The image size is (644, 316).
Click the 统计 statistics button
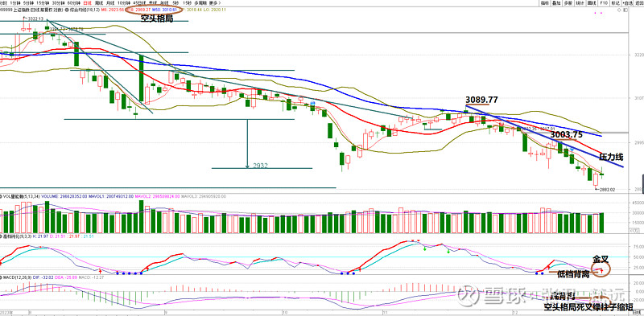pyautogui.click(x=580, y=3)
